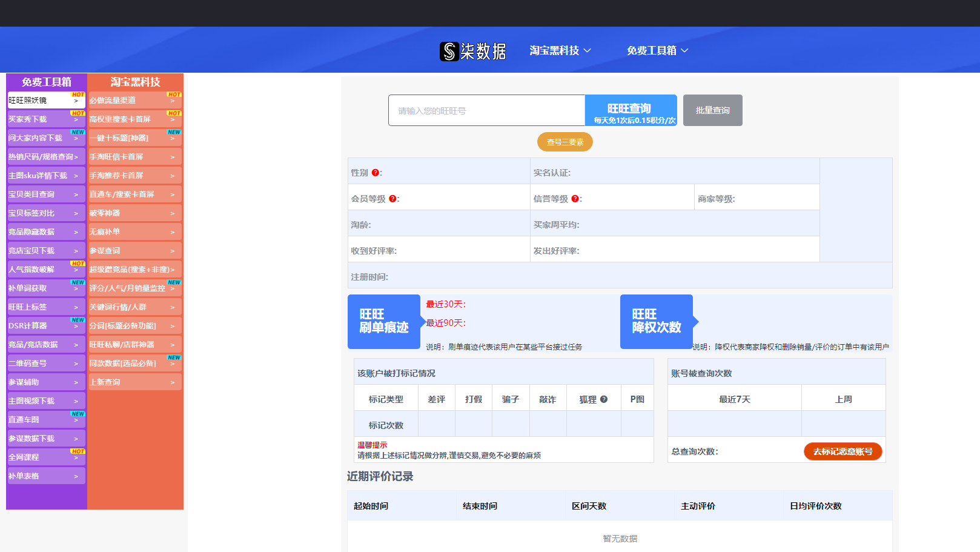Open 破零神器 tool

(135, 213)
